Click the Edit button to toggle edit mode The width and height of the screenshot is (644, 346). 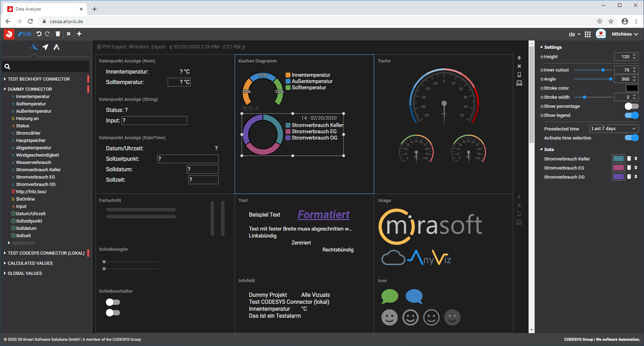pos(24,34)
